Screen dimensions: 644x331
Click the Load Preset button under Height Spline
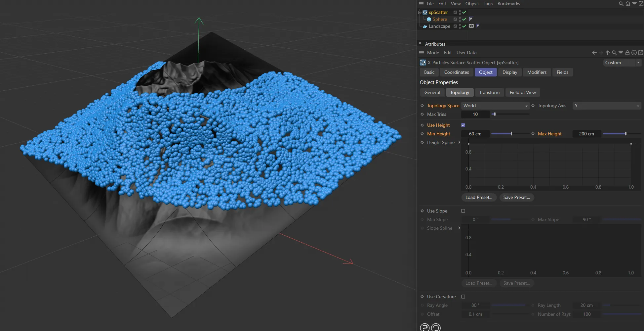(479, 197)
